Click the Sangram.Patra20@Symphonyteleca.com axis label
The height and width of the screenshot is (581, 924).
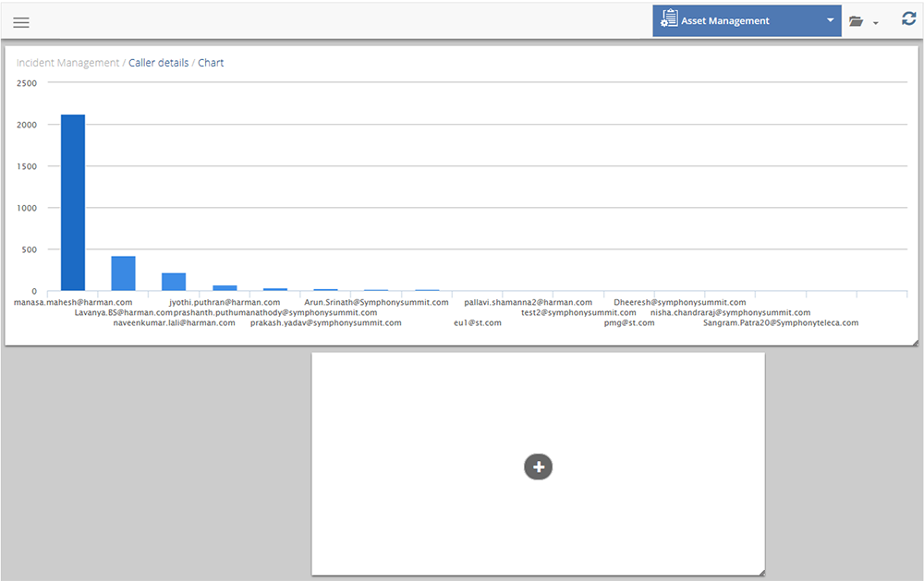click(781, 323)
